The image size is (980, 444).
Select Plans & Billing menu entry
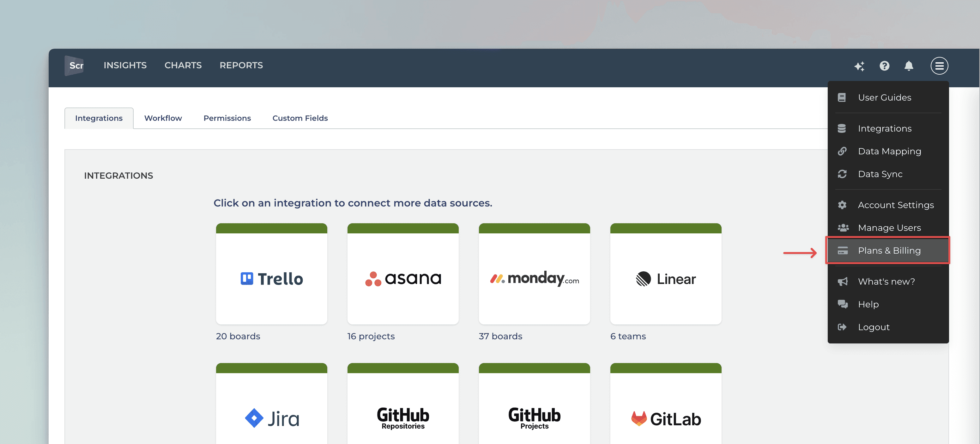click(x=889, y=250)
